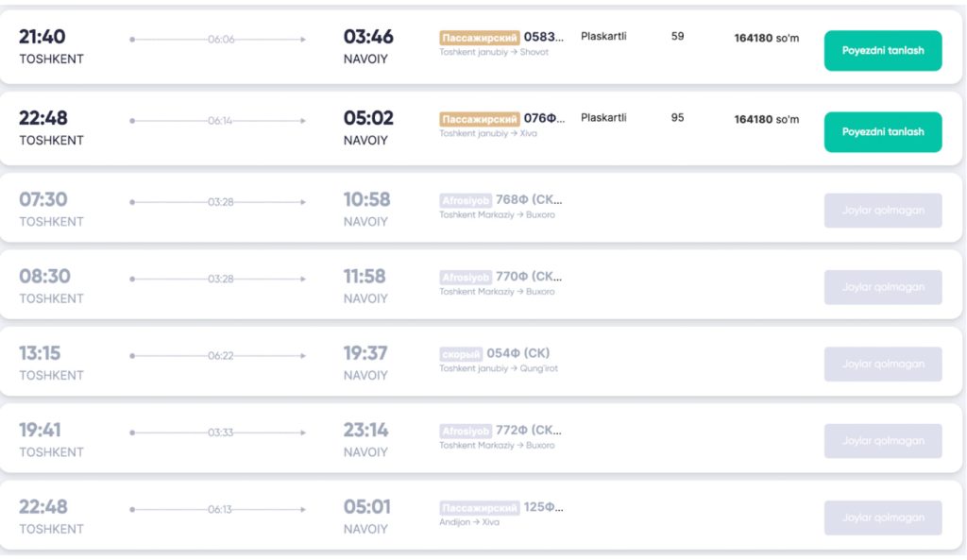The width and height of the screenshot is (967, 560).
Task: Click Joylar qolmagan for 772Ф Afrosiyob
Action: (882, 441)
